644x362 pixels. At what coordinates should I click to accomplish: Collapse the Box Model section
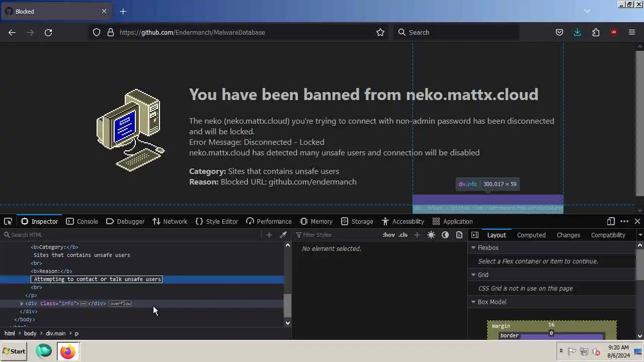click(x=473, y=302)
